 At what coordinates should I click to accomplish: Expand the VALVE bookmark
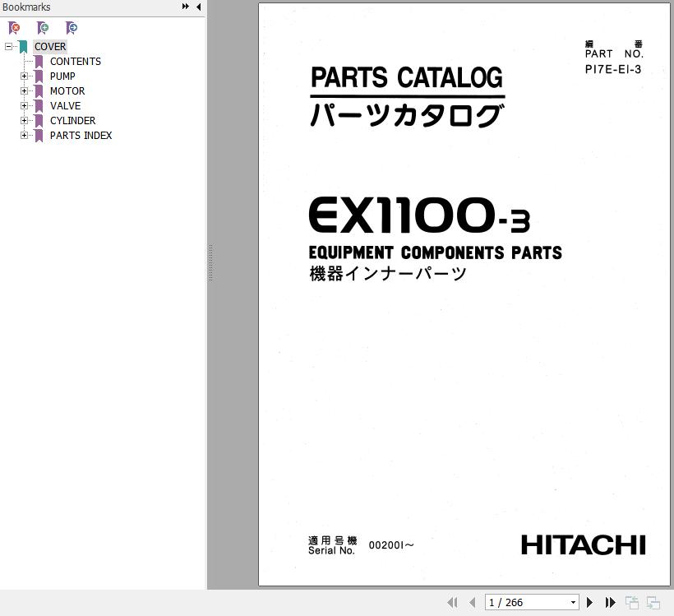tap(24, 106)
